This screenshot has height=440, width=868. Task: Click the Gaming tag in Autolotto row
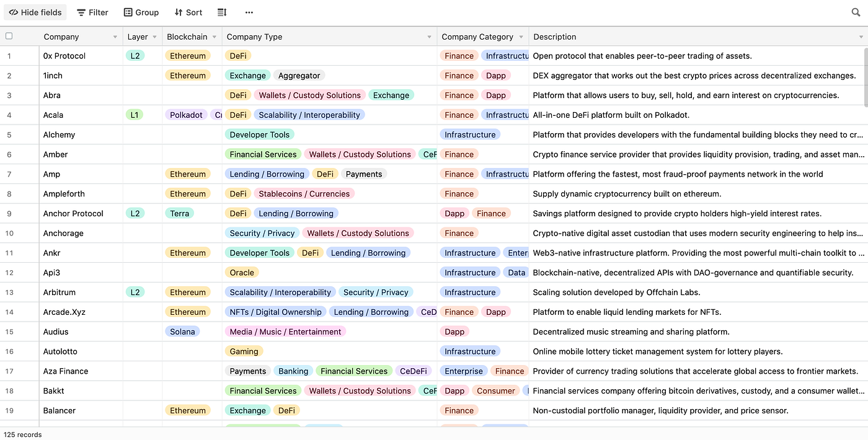click(x=244, y=351)
